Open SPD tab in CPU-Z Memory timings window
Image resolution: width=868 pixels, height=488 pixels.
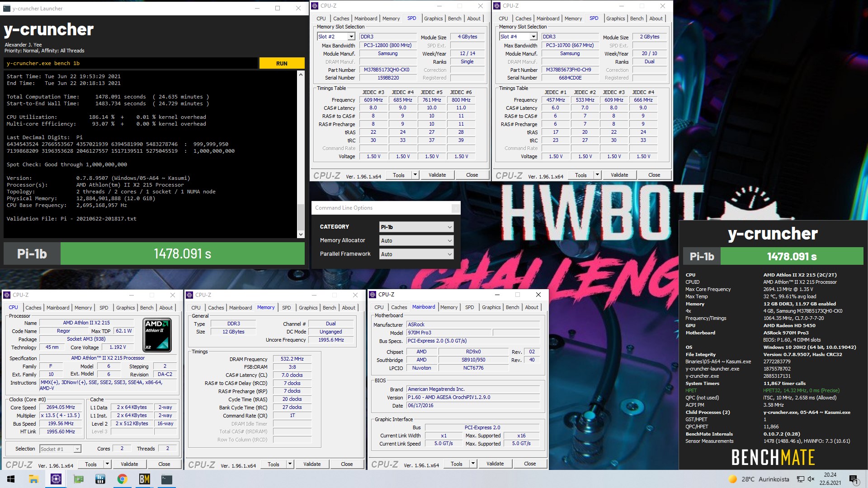tap(286, 308)
